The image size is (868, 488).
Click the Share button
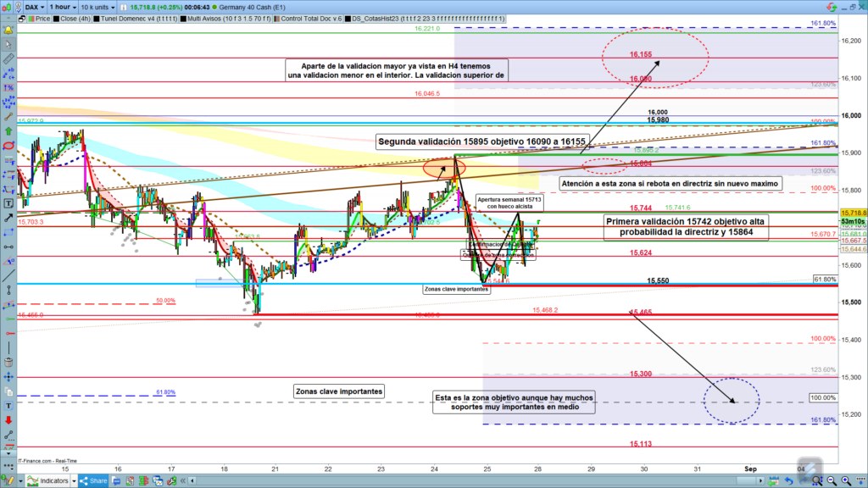coord(93,480)
